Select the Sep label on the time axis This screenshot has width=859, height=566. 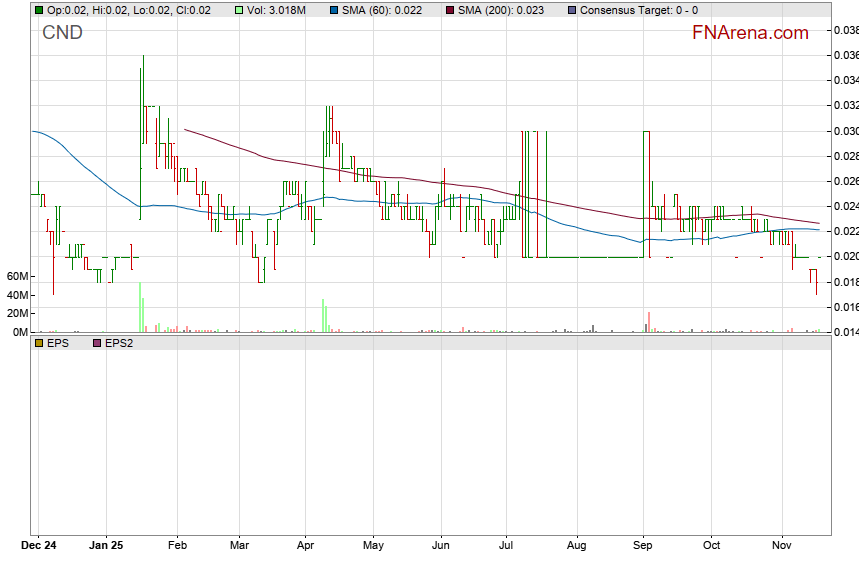[x=643, y=547]
